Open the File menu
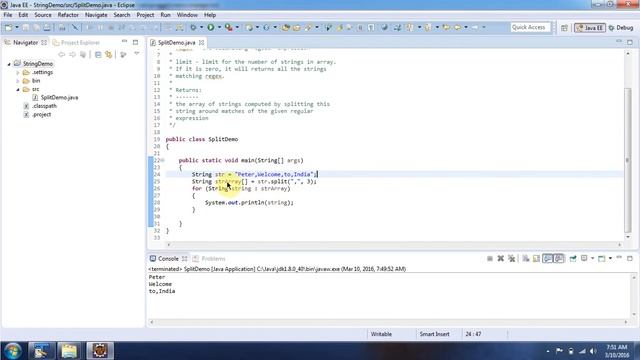This screenshot has width=640, height=360. tap(8, 15)
